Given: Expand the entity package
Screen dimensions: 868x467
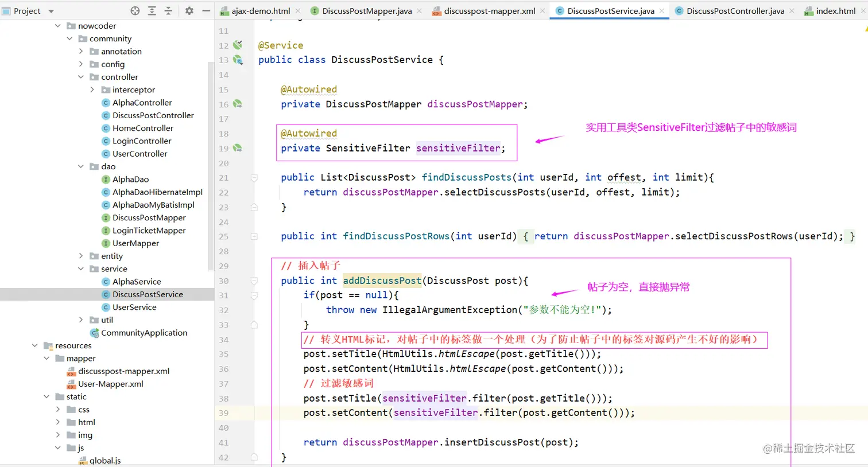Looking at the screenshot, I should (x=81, y=256).
